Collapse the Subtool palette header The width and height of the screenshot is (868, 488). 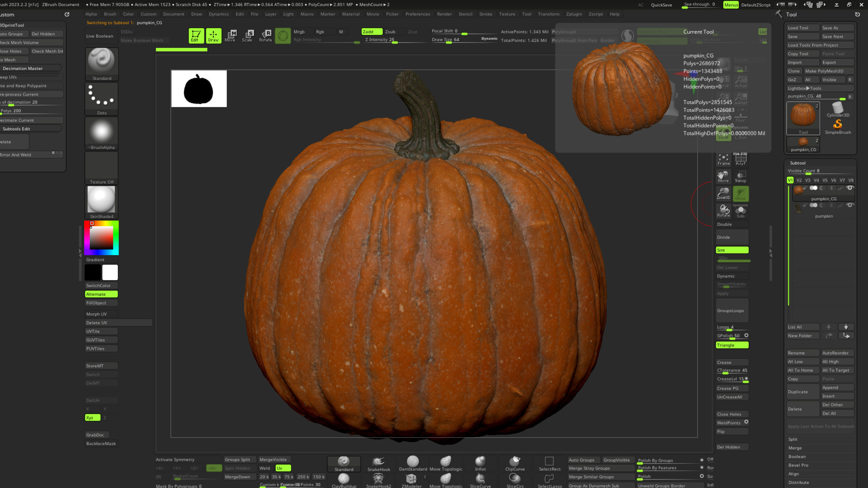pos(797,163)
